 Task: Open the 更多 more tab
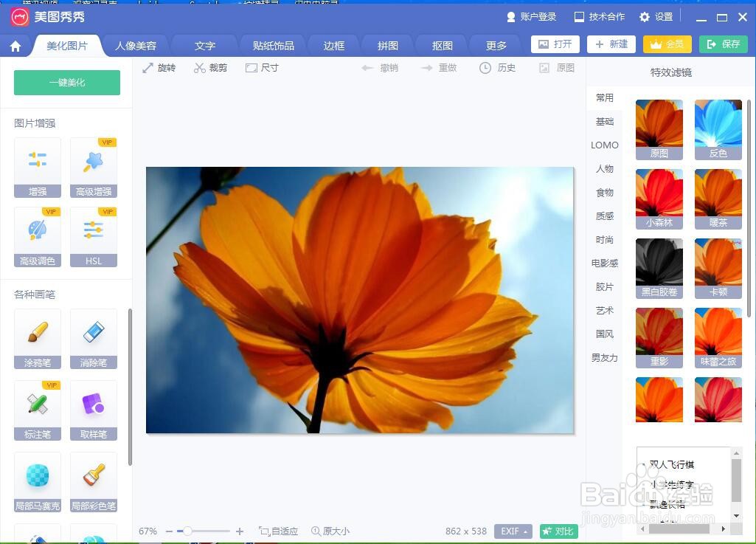[x=496, y=46]
